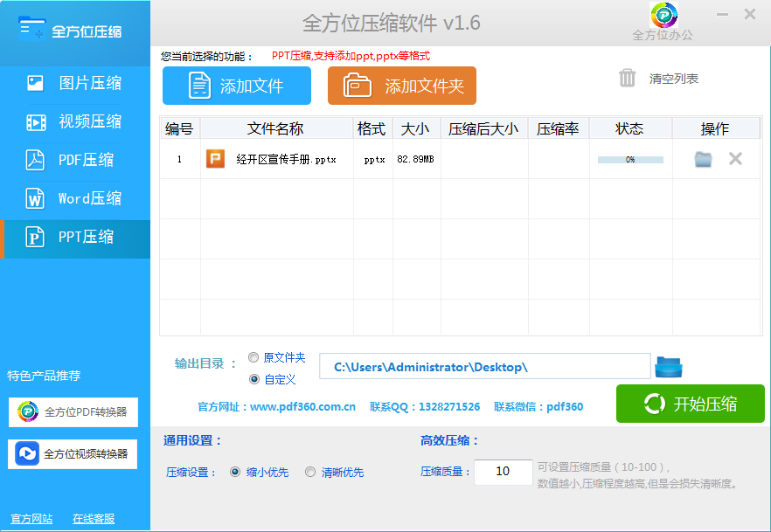
Task: Open 全方位视频转换器 product recommendation
Action: coord(73,454)
